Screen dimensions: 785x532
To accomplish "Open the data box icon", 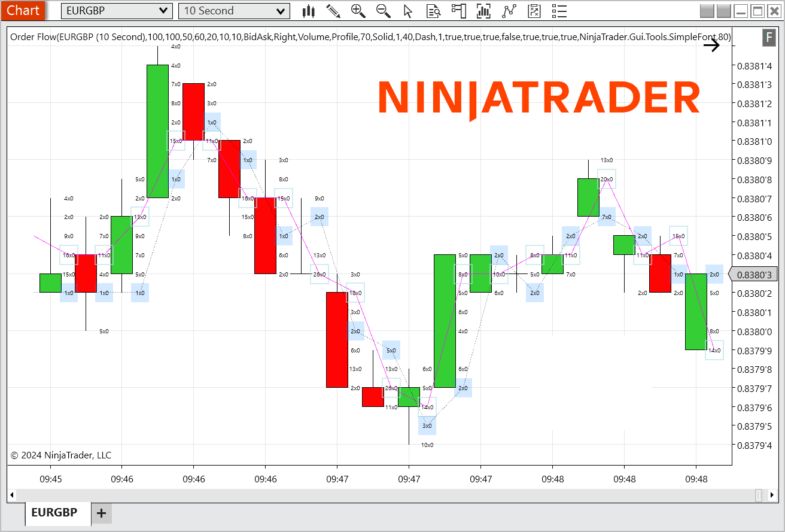I will pyautogui.click(x=434, y=11).
